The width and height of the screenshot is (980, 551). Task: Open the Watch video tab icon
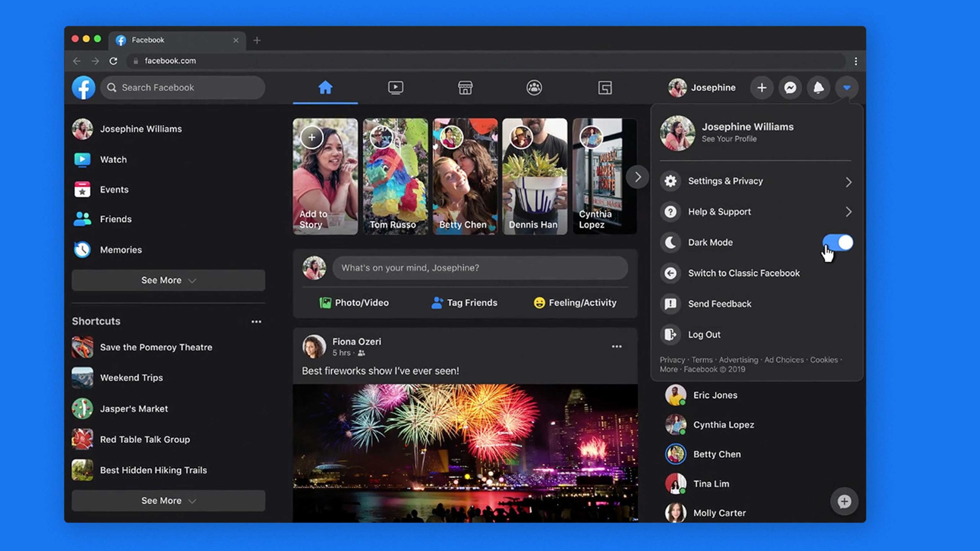(395, 88)
